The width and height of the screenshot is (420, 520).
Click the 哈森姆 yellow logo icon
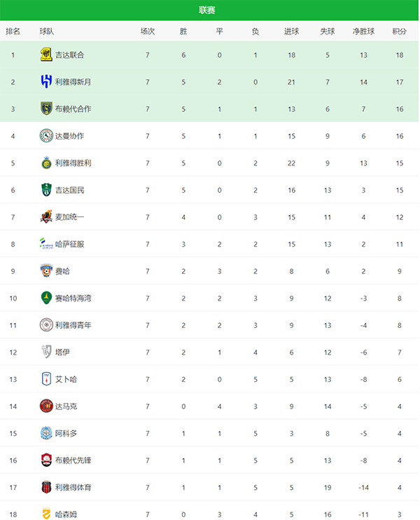point(46,514)
